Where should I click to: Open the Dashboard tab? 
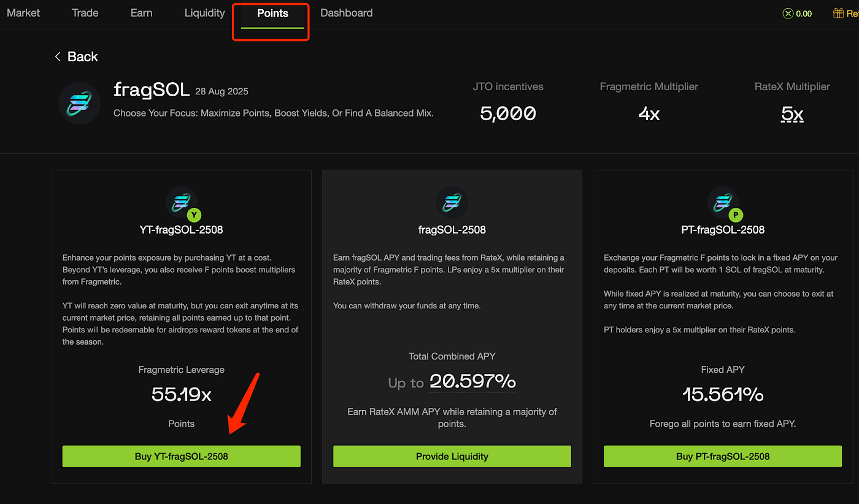346,12
